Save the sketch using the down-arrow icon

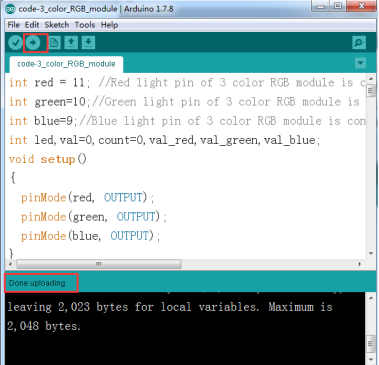88,43
